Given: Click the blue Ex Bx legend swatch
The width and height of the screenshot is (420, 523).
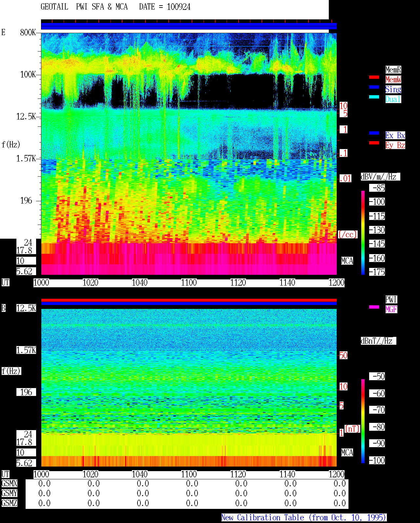Looking at the screenshot, I should tap(374, 133).
